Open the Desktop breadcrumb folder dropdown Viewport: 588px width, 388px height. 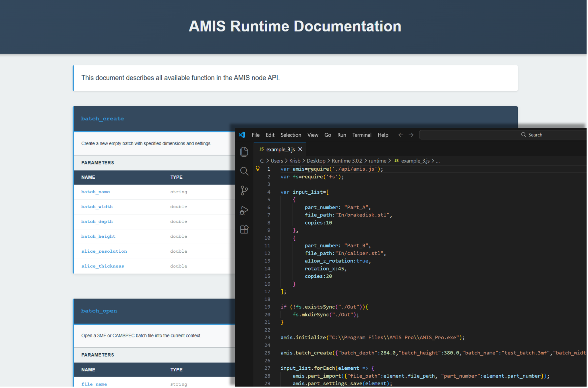pyautogui.click(x=316, y=161)
